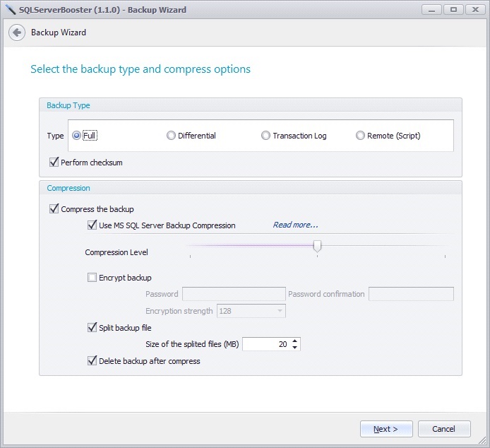Select the Differential backup type
This screenshot has width=490, height=448.
171,136
